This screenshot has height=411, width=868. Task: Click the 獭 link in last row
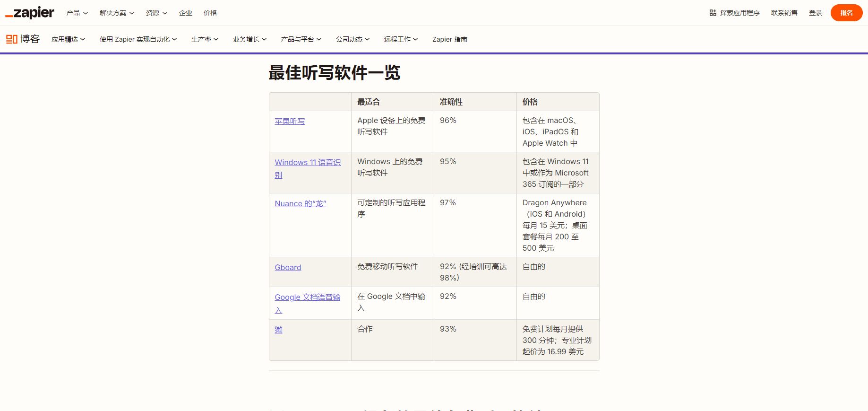(x=278, y=330)
